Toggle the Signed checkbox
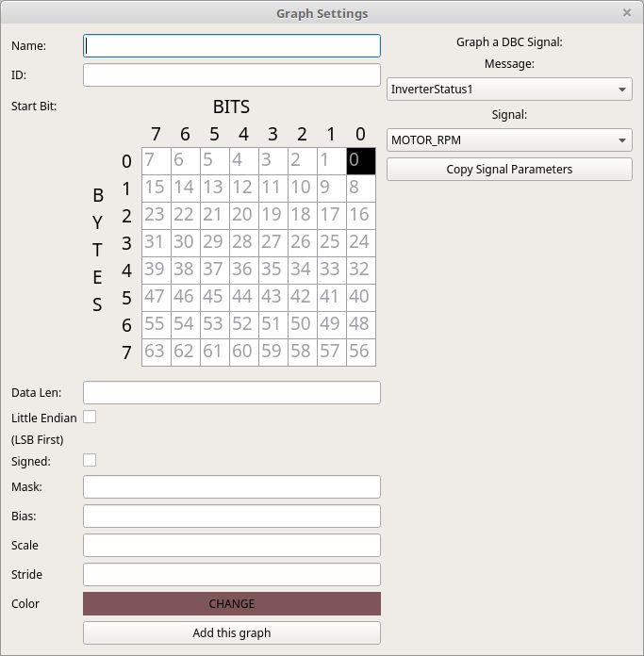644x656 pixels. coord(90,460)
